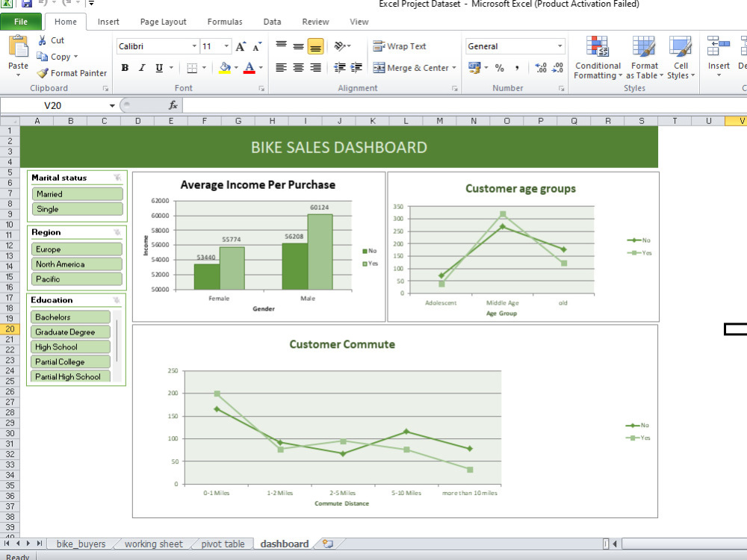Select North America in Region slicer
The height and width of the screenshot is (560, 747).
(x=77, y=264)
